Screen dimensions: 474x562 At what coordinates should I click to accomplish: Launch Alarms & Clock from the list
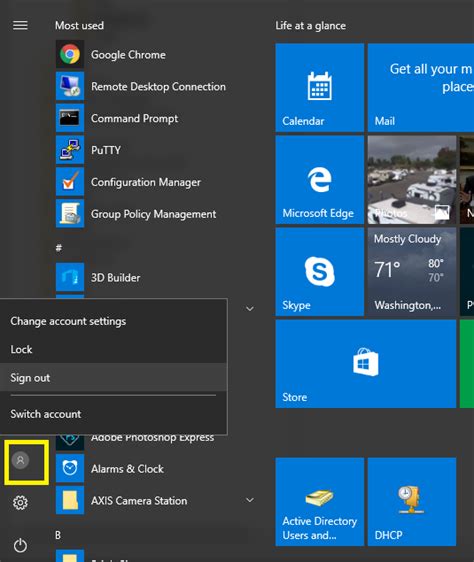tap(127, 468)
